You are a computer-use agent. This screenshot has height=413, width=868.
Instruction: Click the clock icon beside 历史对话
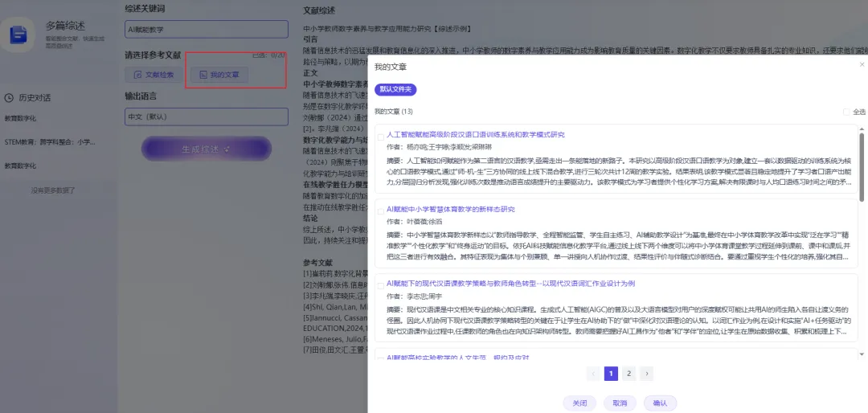9,98
